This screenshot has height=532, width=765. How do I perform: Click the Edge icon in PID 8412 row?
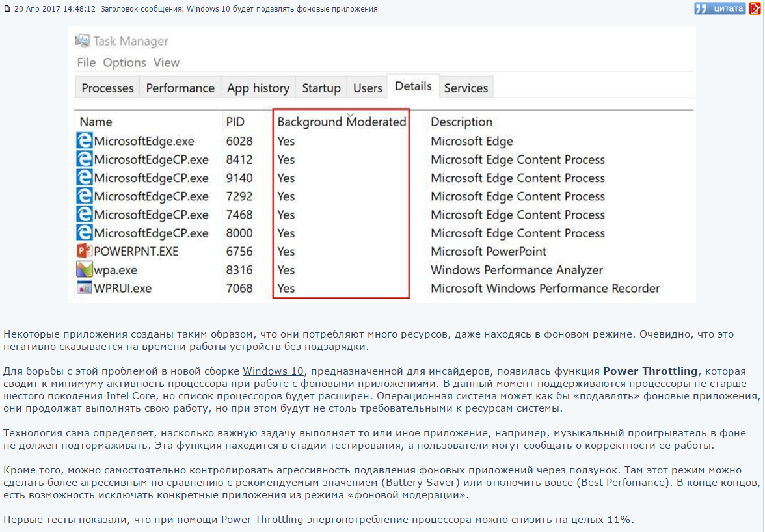[x=84, y=159]
